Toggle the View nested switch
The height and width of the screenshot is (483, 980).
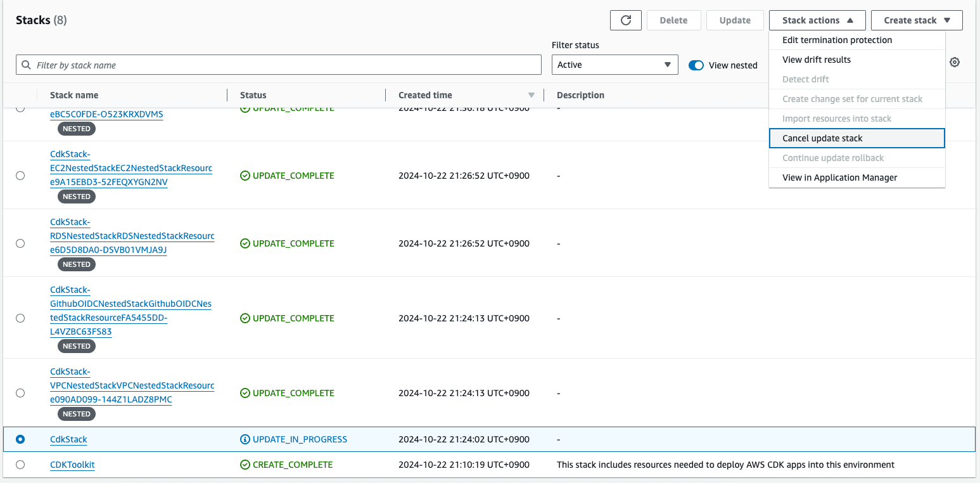[696, 65]
